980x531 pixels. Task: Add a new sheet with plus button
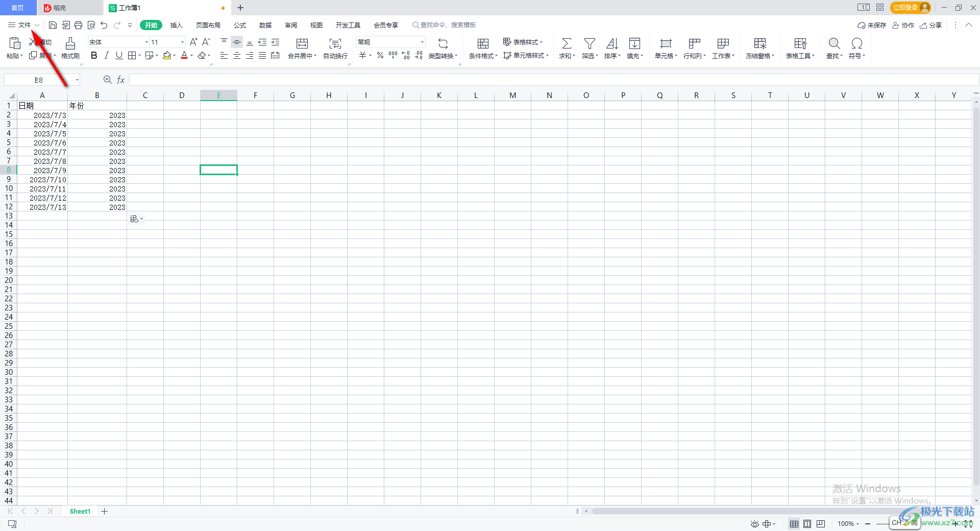(x=105, y=511)
